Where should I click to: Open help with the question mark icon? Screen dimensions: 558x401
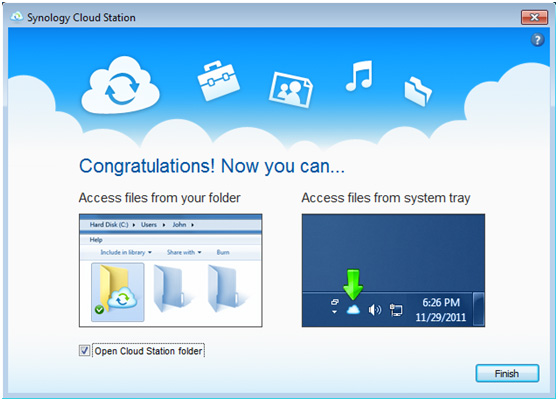[x=537, y=40]
